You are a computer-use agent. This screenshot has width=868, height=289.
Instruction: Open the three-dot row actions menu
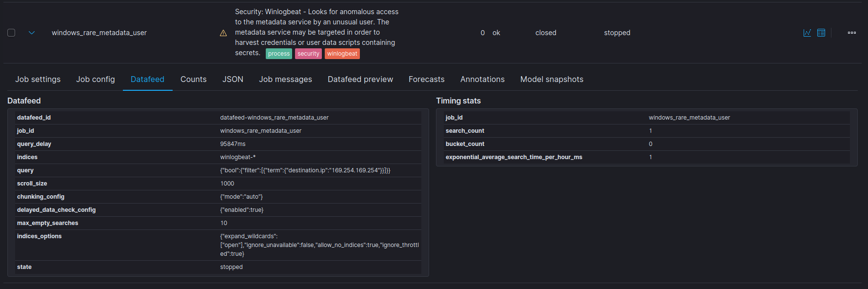pyautogui.click(x=852, y=33)
